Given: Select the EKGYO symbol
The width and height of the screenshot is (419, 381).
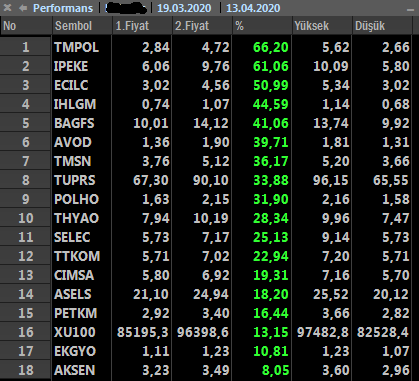Looking at the screenshot, I should tap(75, 351).
